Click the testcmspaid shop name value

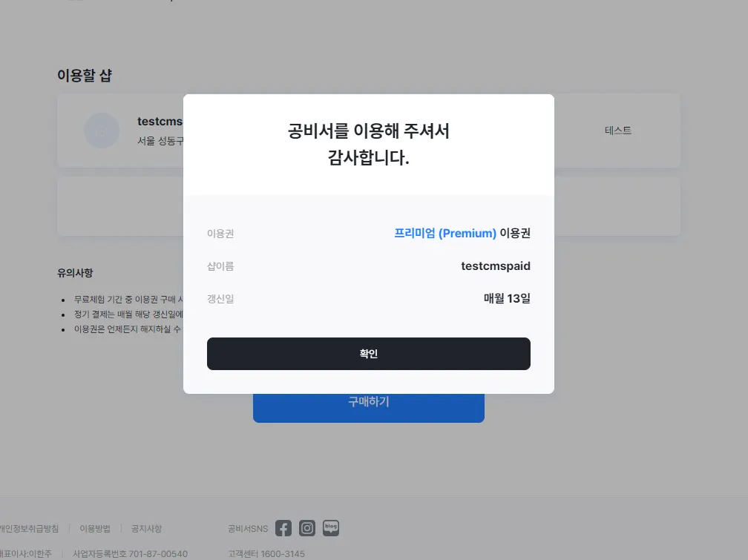(x=496, y=266)
